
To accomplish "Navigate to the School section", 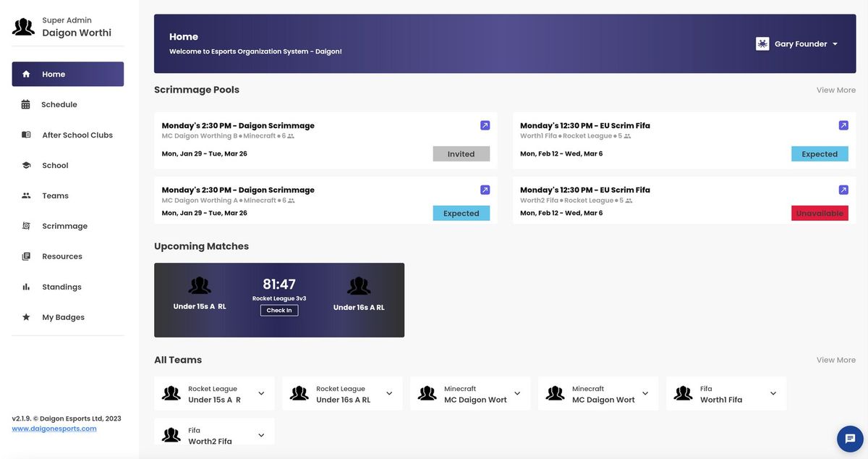I will point(68,165).
